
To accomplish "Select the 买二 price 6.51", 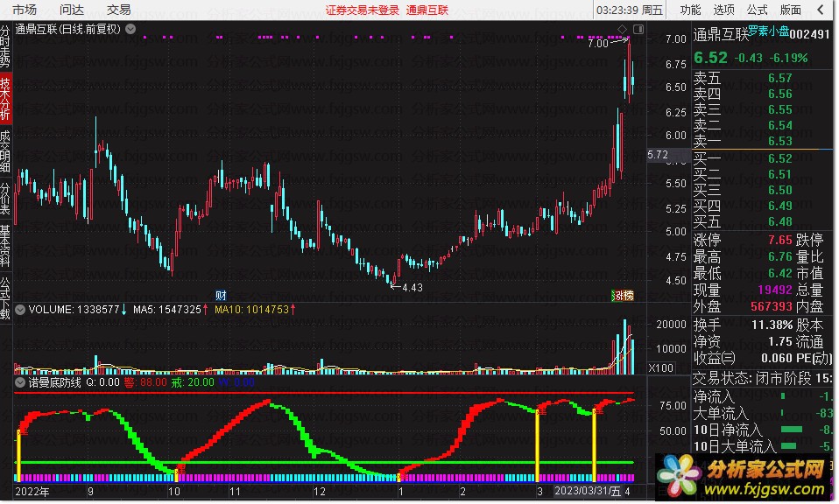I will point(780,174).
